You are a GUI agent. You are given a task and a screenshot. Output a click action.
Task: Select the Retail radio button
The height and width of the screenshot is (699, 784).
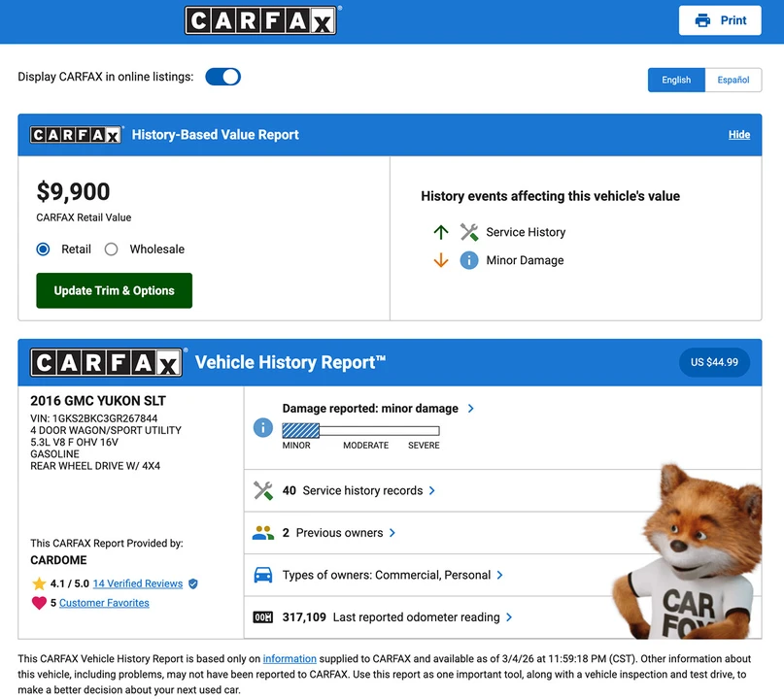43,250
